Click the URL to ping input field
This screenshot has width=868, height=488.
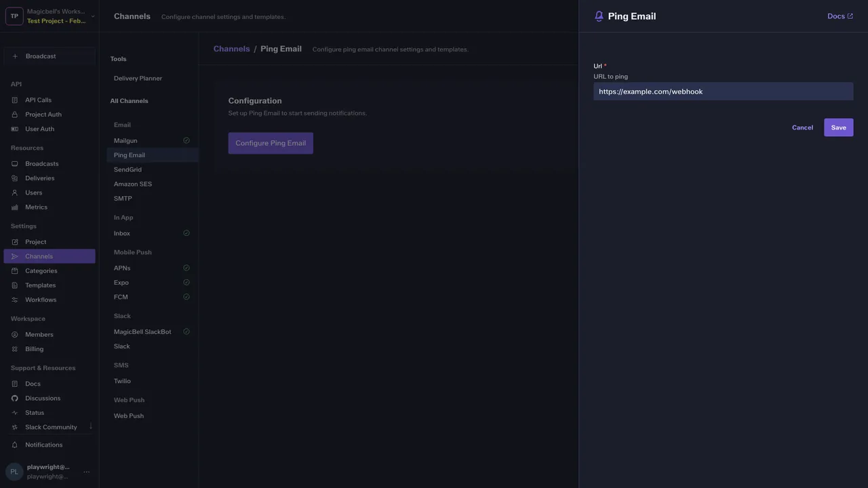[x=724, y=91]
